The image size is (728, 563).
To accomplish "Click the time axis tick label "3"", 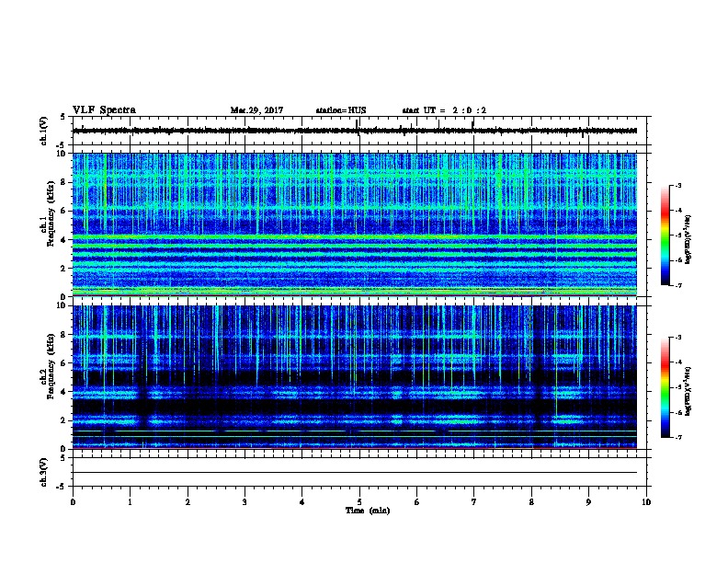I will 245,502.
